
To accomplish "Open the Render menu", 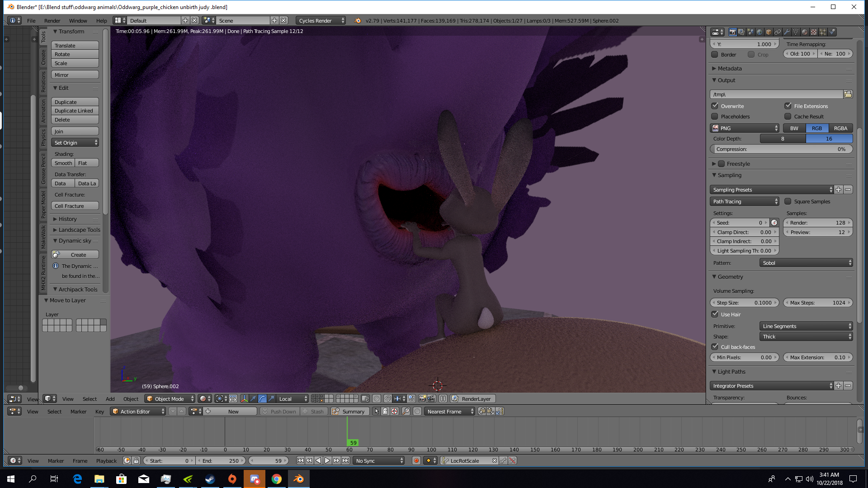I will click(52, 21).
